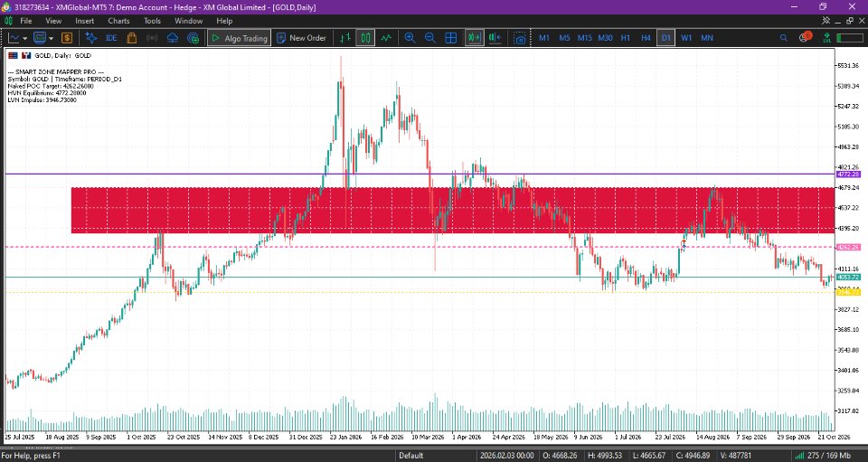Tile chart windows with grid icon
Screen dimensions: 868x462
451,38
